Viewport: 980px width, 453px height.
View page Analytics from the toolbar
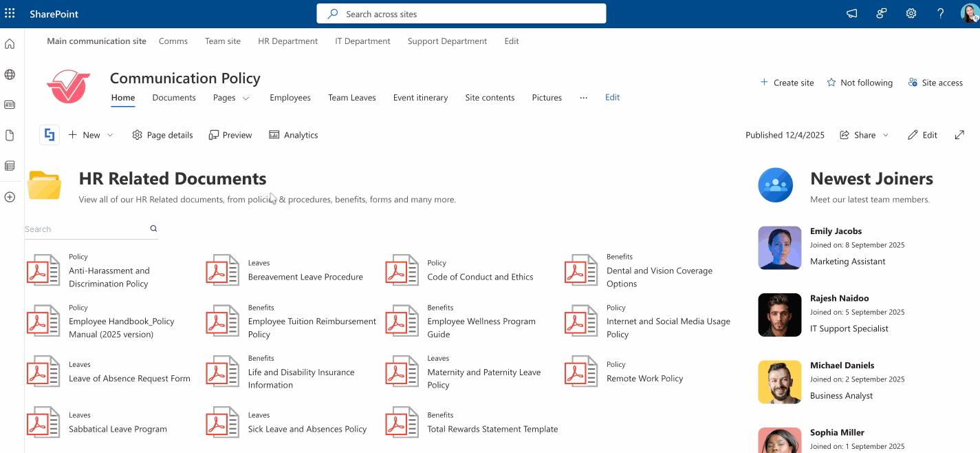[294, 134]
